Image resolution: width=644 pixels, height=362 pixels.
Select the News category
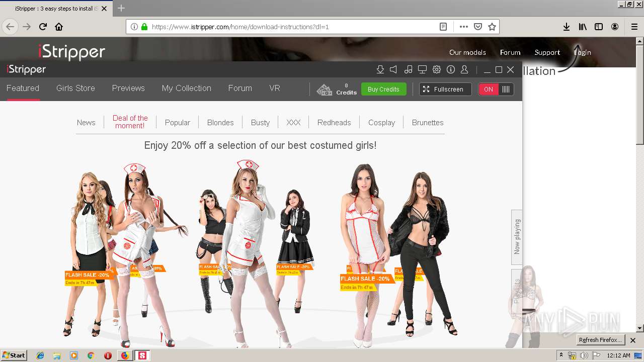[86, 122]
